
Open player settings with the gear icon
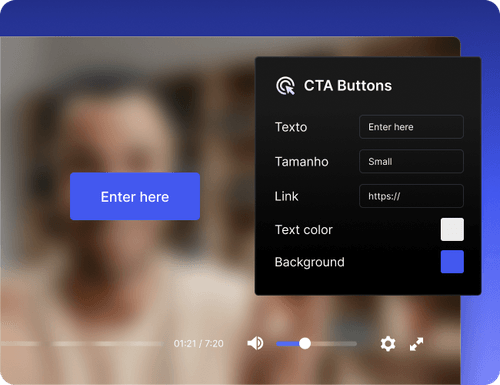click(388, 343)
